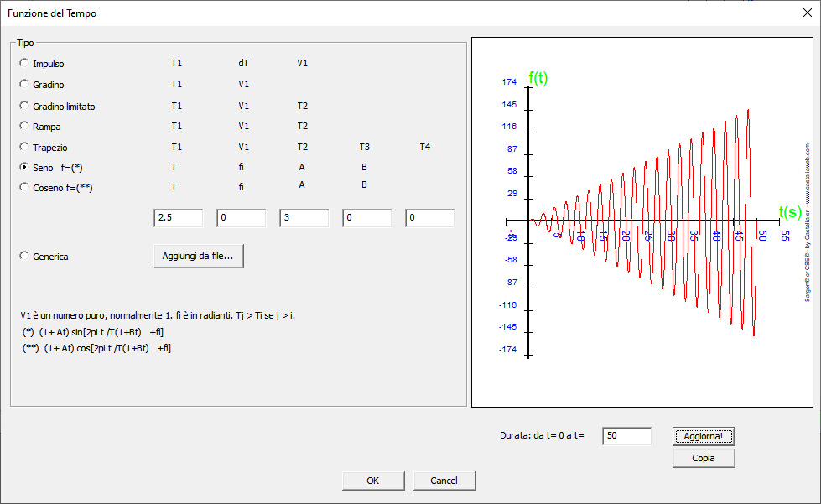
Task: Select the Trapezio function type
Action: tap(23, 148)
